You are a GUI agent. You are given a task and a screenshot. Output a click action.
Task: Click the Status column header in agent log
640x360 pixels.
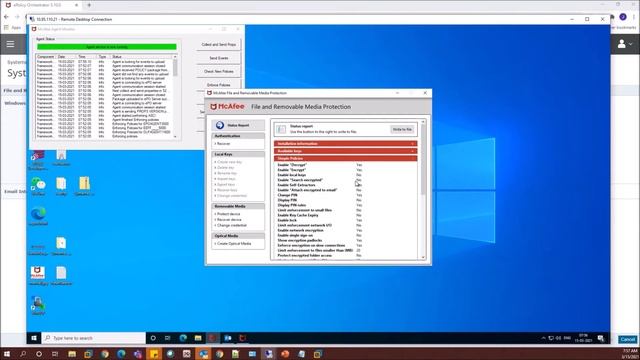[x=142, y=57]
